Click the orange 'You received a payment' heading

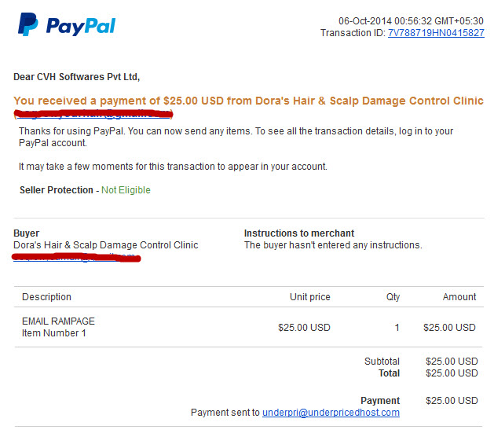point(248,101)
